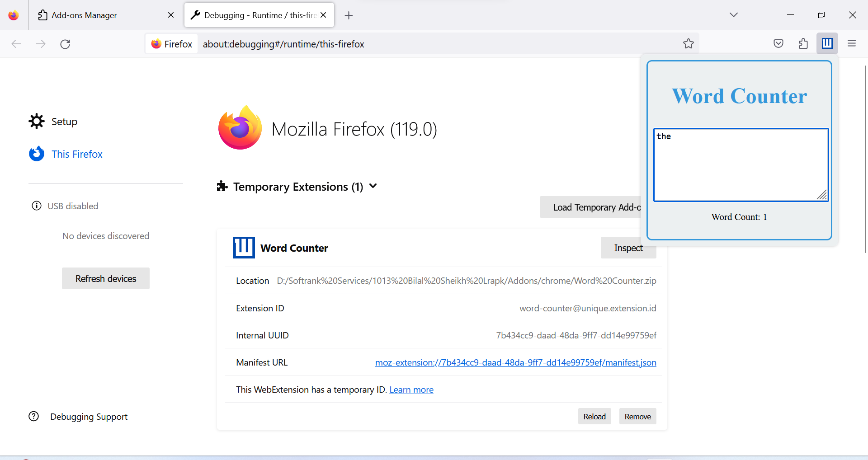Go back using the back arrow
The image size is (868, 460).
(16, 44)
